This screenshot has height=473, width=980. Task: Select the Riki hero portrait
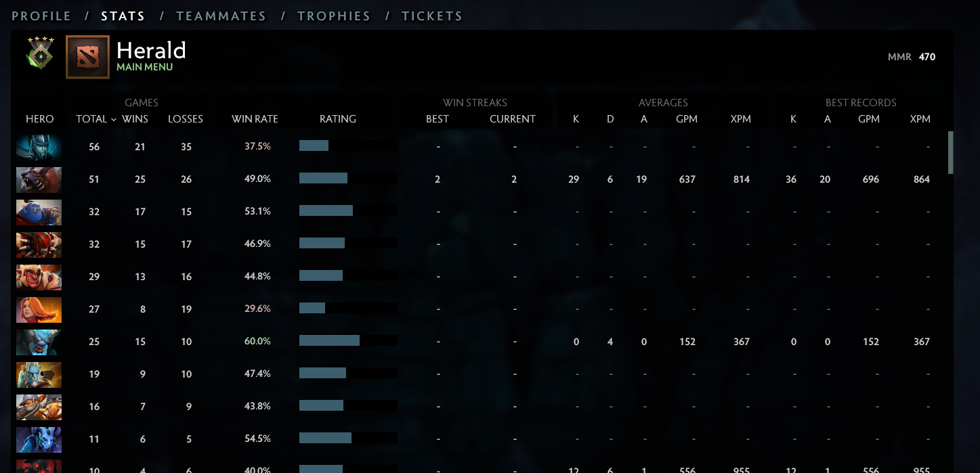(x=39, y=439)
